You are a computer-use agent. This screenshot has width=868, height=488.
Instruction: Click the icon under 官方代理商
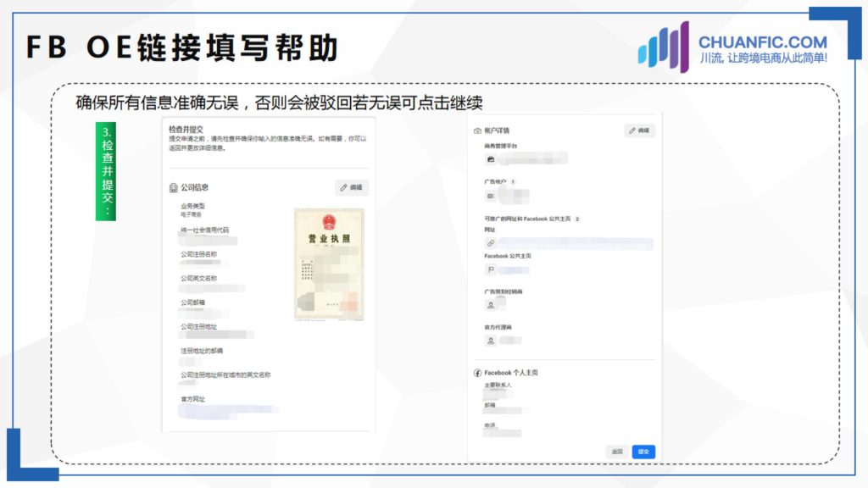click(x=491, y=341)
